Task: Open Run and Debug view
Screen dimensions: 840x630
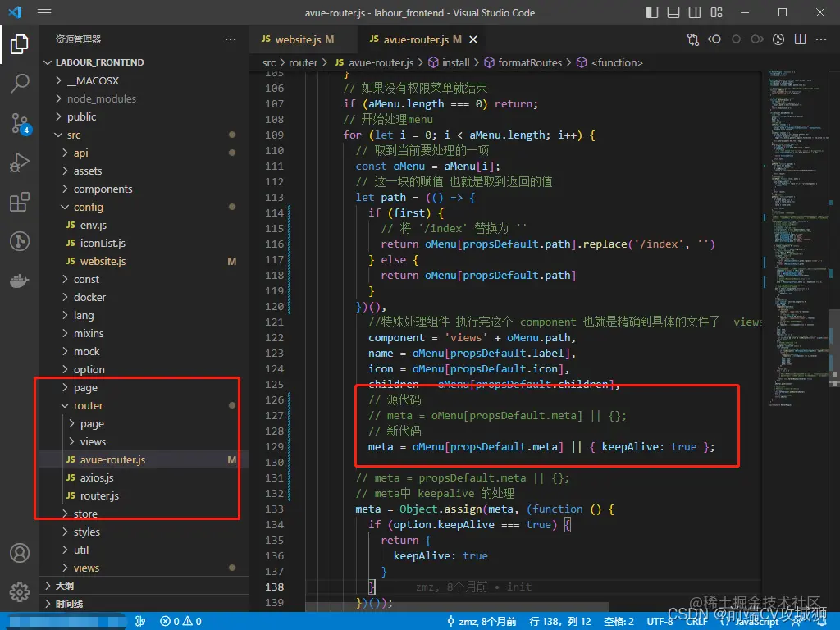Action: [x=20, y=162]
